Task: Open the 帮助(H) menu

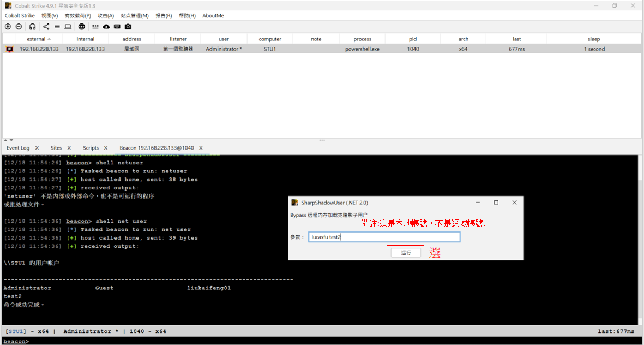Action: (187, 16)
